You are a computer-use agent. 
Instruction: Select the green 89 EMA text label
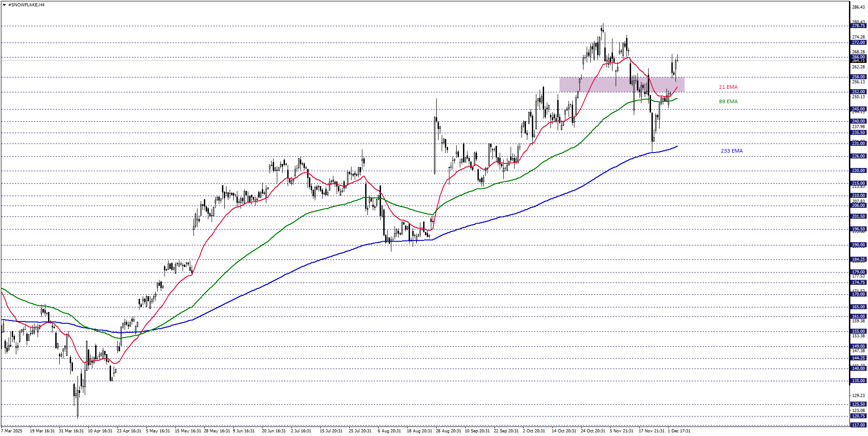(x=728, y=101)
